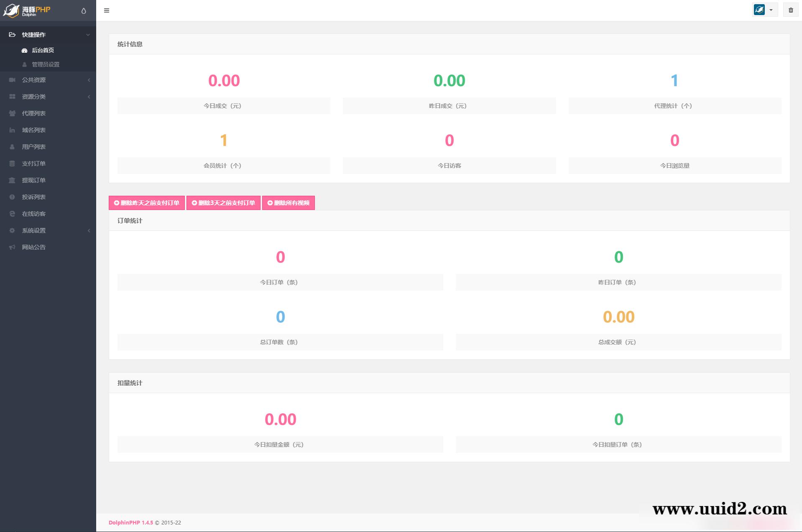
Task: Click the 域名列表 icon in sidebar
Action: [12, 130]
